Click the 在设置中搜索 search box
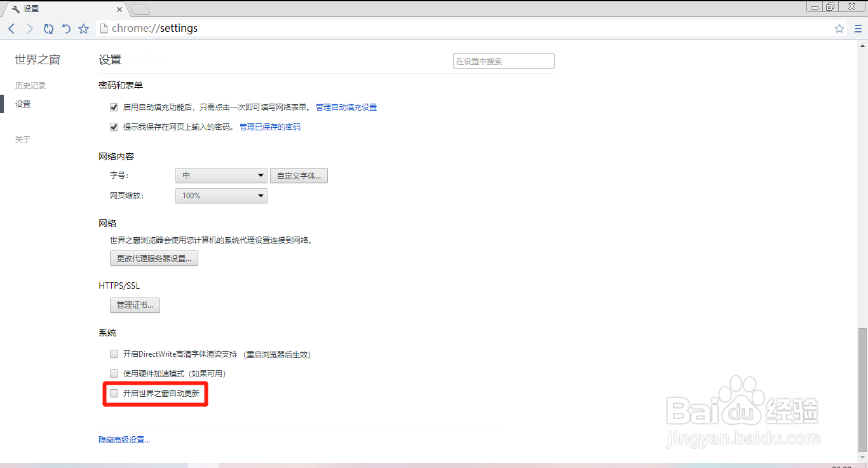868x468 pixels. click(x=504, y=61)
